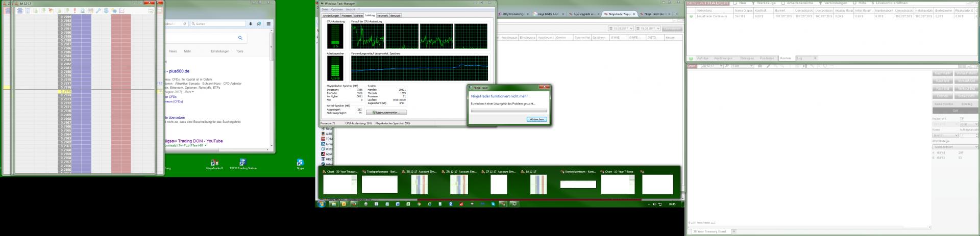The height and width of the screenshot is (236, 980).
Task: Switch to the Anwendungen tab in Task Manager
Action: (x=331, y=16)
